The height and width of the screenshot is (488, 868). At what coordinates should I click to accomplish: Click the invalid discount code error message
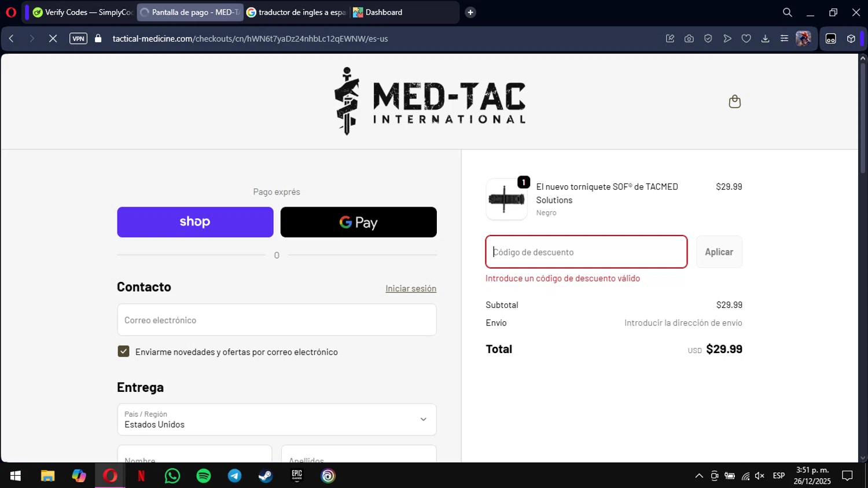(562, 278)
